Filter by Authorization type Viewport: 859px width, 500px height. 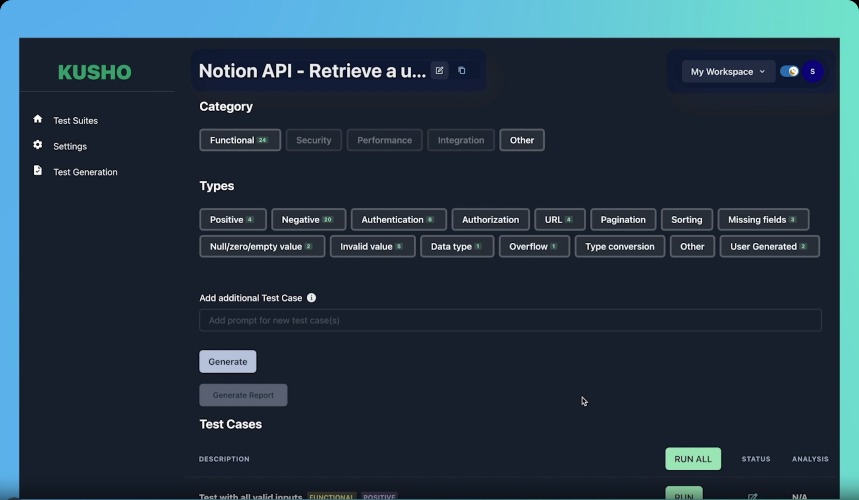pyautogui.click(x=490, y=220)
